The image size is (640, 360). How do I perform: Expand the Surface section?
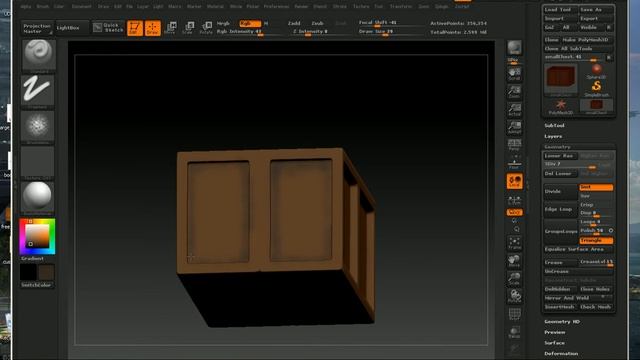coord(554,343)
